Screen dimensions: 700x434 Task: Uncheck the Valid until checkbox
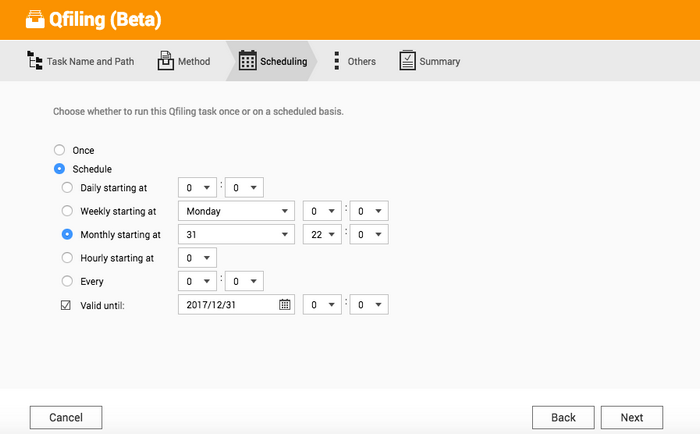pos(66,305)
